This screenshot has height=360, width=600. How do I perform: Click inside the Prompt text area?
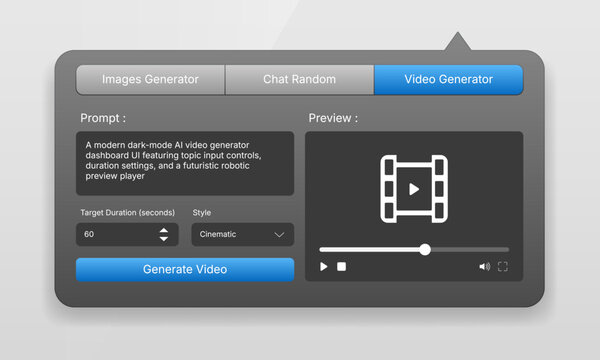[185, 163]
